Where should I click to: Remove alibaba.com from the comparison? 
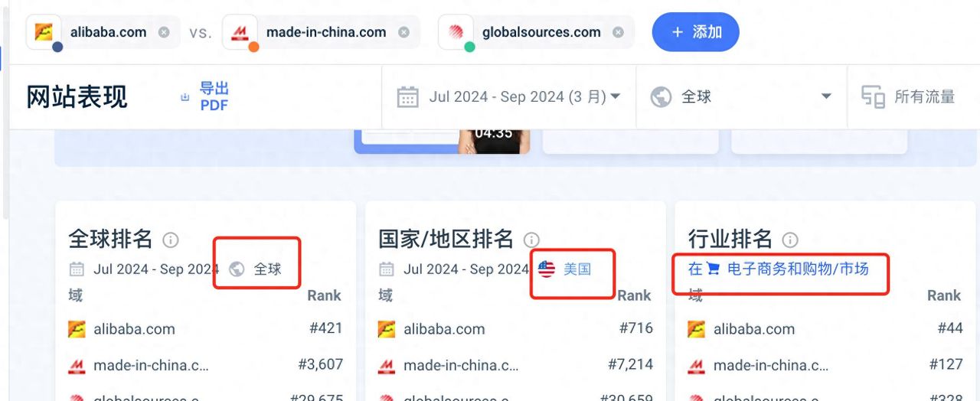(164, 32)
